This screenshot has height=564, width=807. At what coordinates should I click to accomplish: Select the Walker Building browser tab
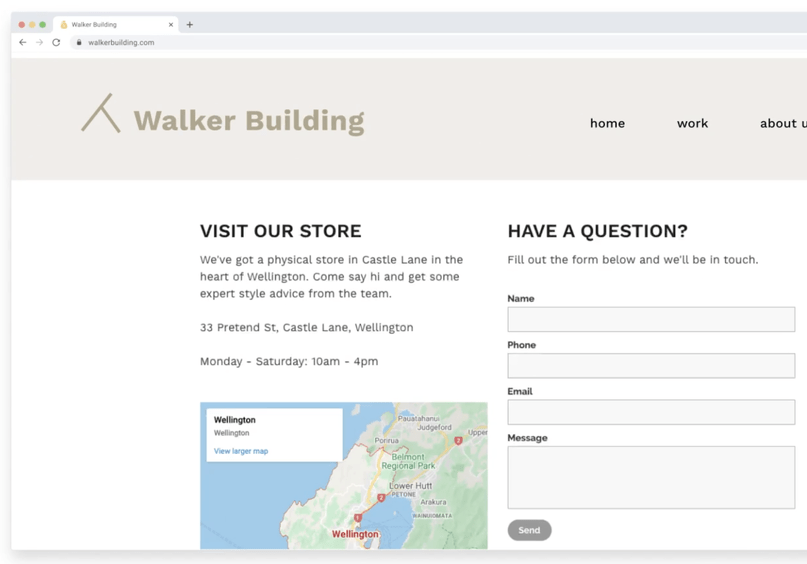[110, 24]
